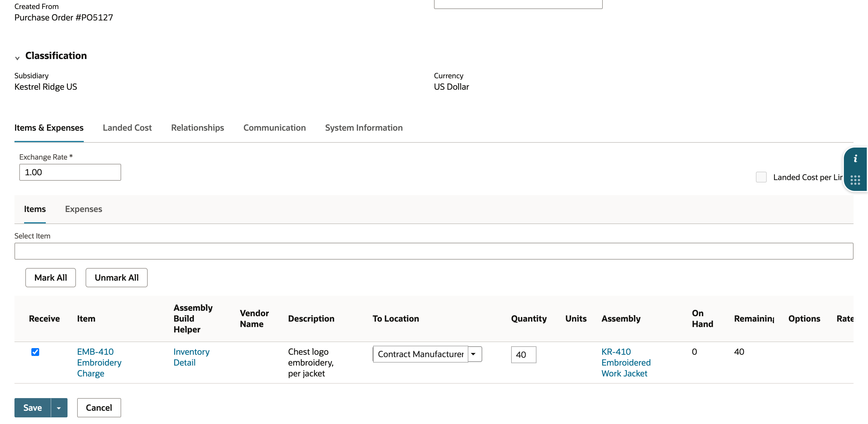Click Purchase Order #PO5127 text
Viewport: 868px width, 424px height.
pos(64,17)
